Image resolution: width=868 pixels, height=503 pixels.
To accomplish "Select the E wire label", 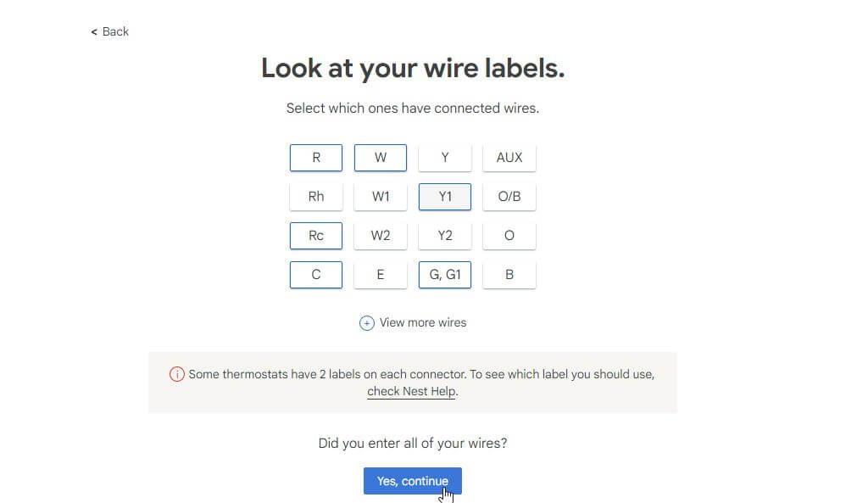I will [381, 275].
